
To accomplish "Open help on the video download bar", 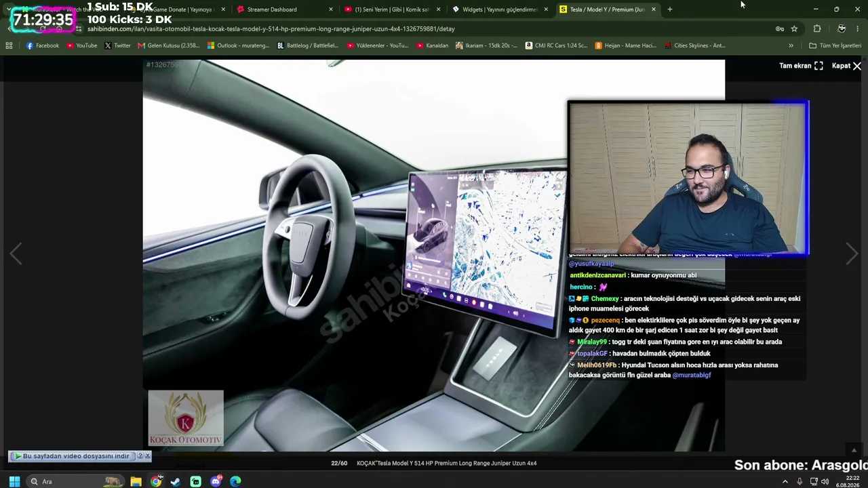I will coord(140,456).
